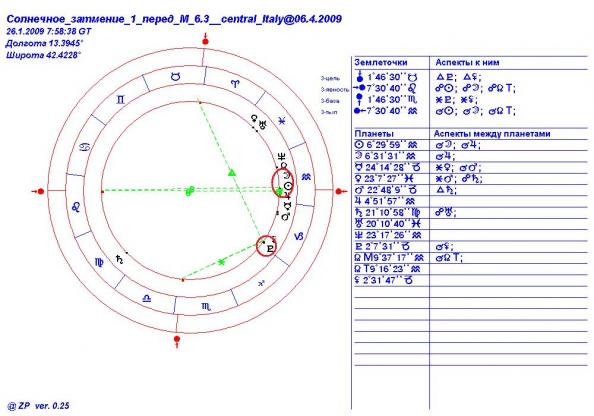Image resolution: width=594 pixels, height=416 pixels.
Task: Click the Taurus symbol on the zodiac wheel
Action: coord(175,77)
